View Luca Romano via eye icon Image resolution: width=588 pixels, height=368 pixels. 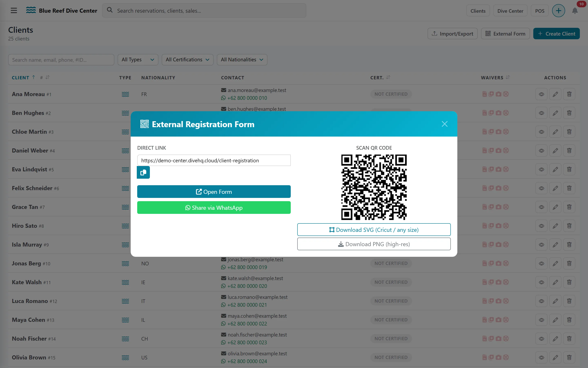541,301
